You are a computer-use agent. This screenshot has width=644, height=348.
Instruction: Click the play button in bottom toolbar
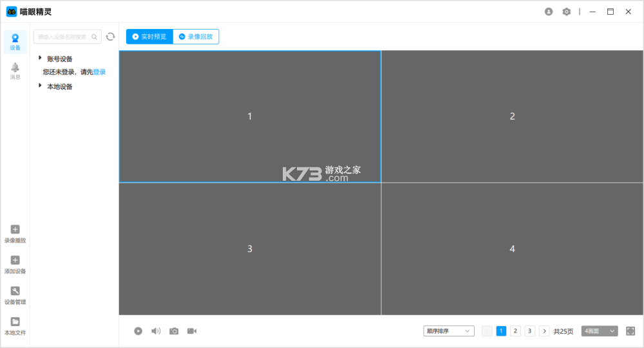point(138,331)
